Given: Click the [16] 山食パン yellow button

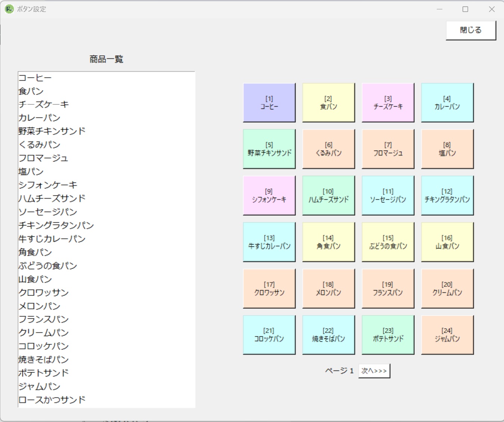Looking at the screenshot, I should click(447, 241).
